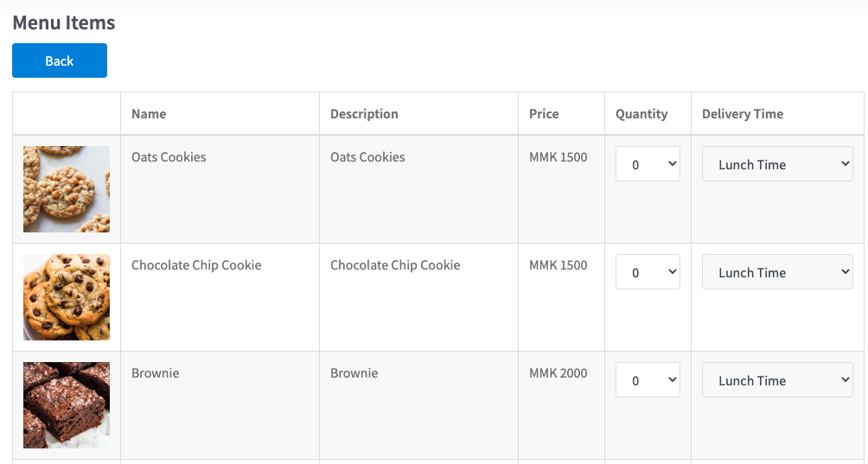Open the Brownie quantity dropdown

tap(648, 379)
